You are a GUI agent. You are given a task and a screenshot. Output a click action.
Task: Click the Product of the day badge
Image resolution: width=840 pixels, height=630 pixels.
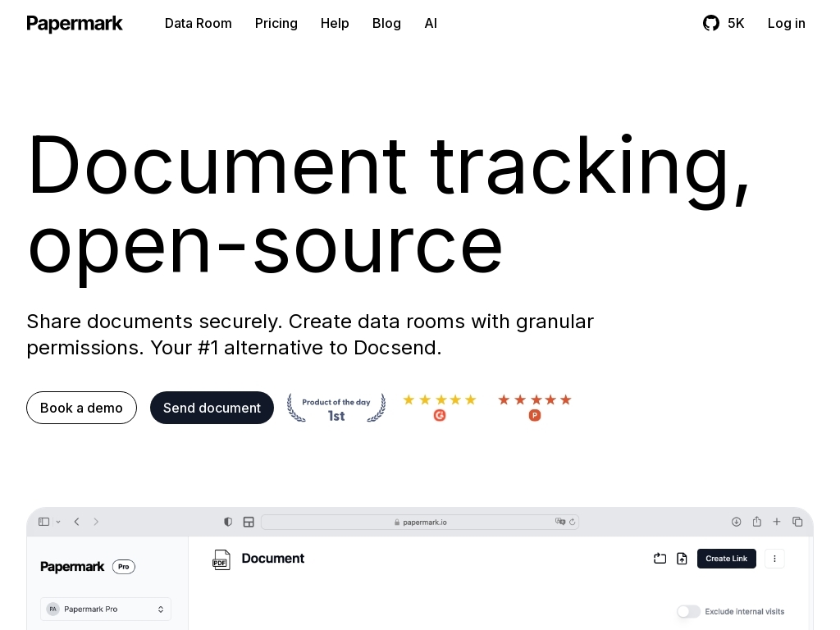336,408
